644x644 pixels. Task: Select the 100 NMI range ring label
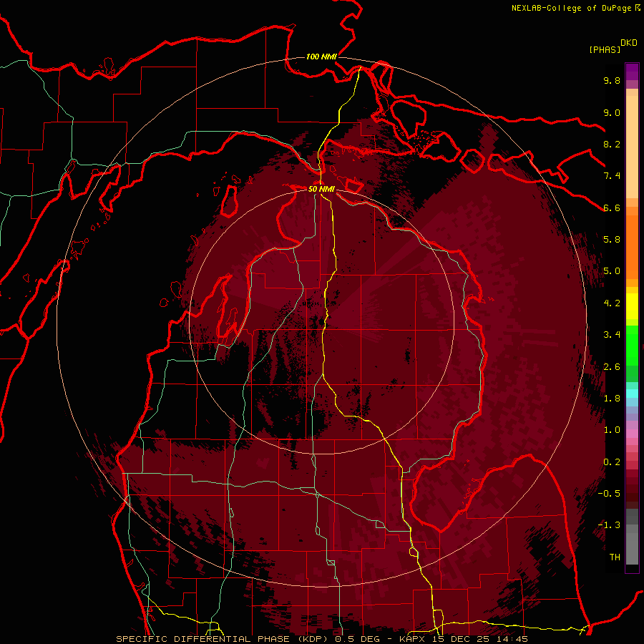tap(321, 57)
